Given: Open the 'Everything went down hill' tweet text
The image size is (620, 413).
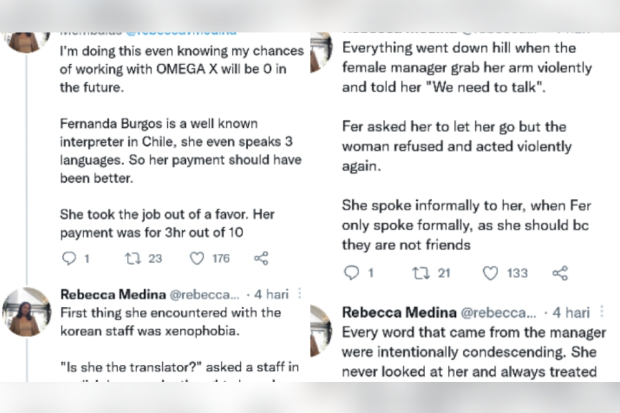Looking at the screenshot, I should [467, 67].
